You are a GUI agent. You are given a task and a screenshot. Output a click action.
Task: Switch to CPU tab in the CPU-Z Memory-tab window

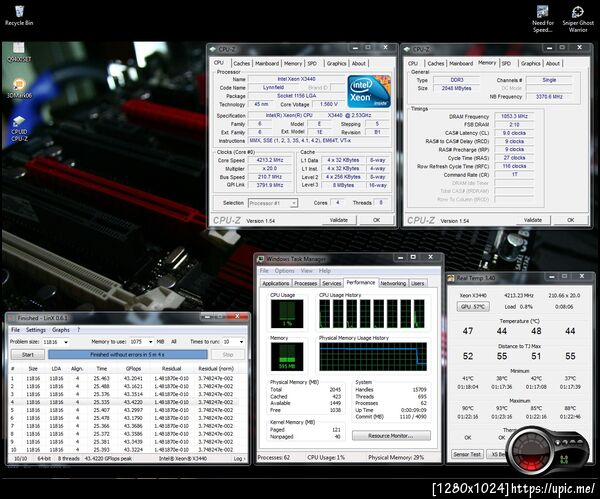[413, 64]
